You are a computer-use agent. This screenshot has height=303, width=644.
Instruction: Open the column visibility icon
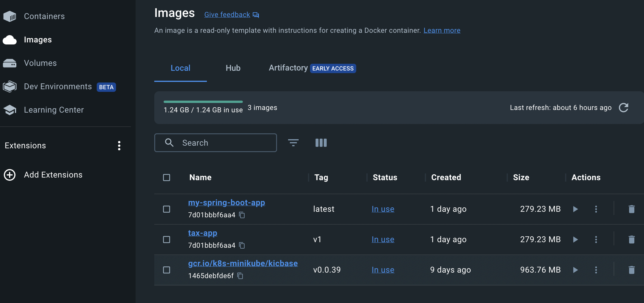321,143
